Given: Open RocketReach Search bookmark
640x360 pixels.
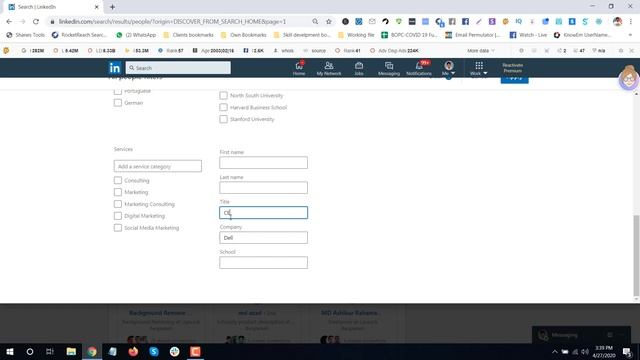Looking at the screenshot, I should tap(79, 35).
